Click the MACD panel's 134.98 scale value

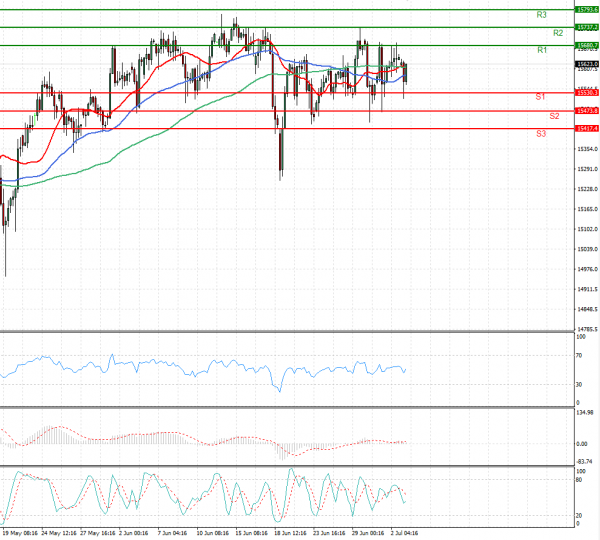tap(584, 412)
